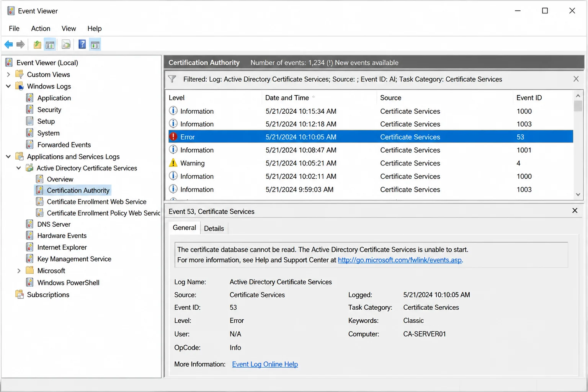Click the System log icon in tree
588x392 pixels.
point(30,133)
